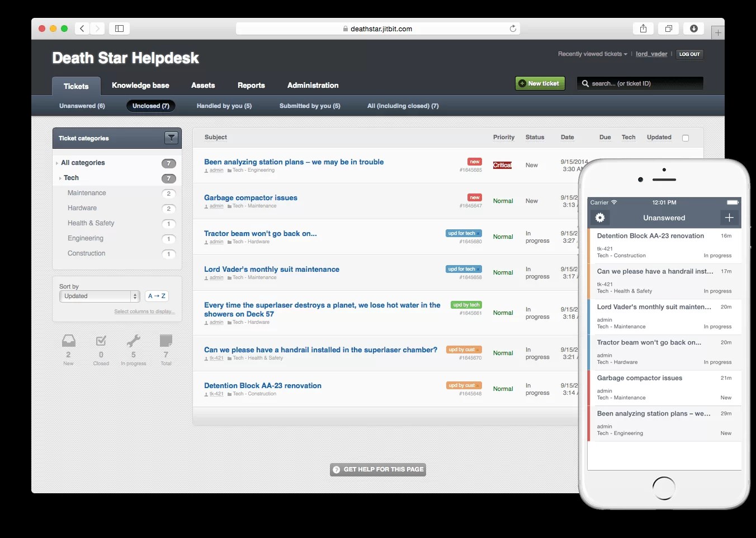Click the plus icon in the mobile Unanswered view
Image resolution: width=756 pixels, height=538 pixels.
729,218
